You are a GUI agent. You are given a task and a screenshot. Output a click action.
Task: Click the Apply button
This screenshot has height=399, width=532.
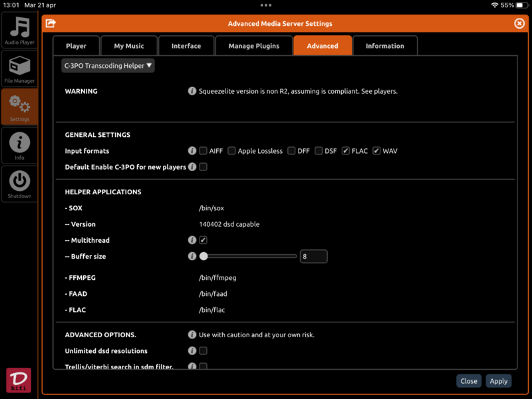click(498, 381)
